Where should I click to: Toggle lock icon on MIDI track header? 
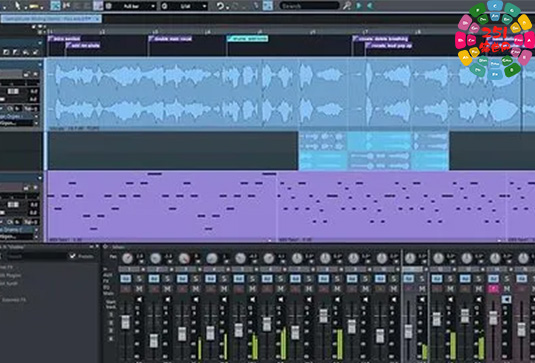pyautogui.click(x=26, y=187)
